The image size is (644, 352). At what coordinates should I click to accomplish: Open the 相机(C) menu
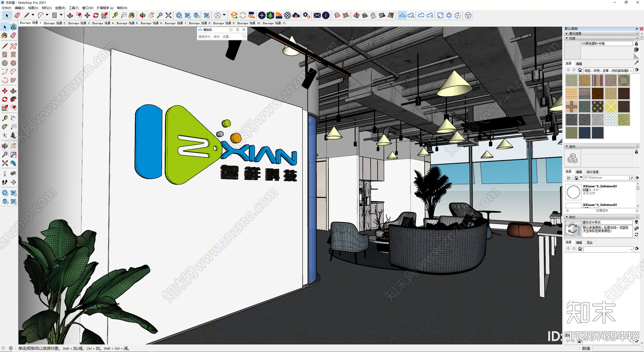pos(47,8)
